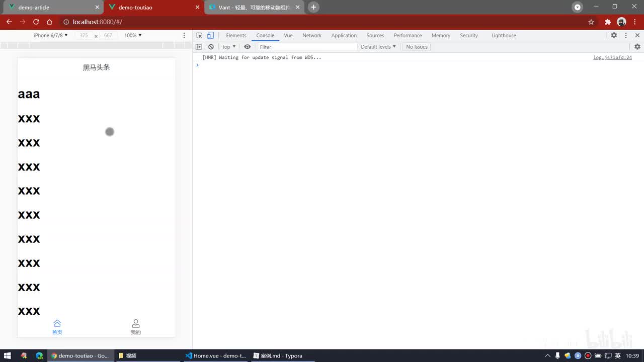Open the Chrome three-dot menu

click(x=635, y=22)
